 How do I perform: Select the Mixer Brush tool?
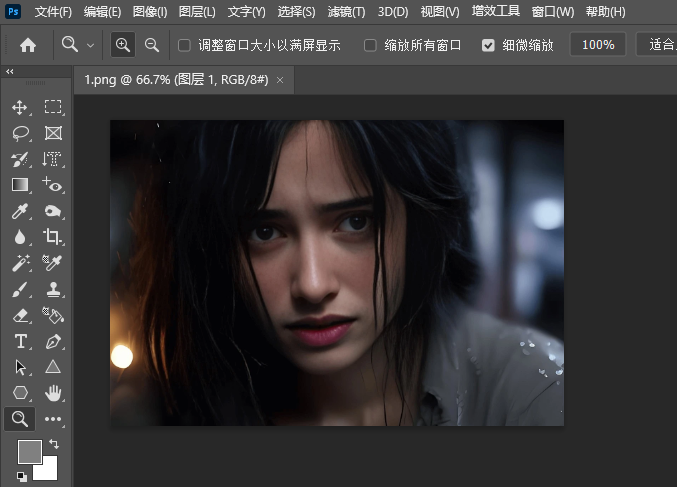click(x=20, y=159)
